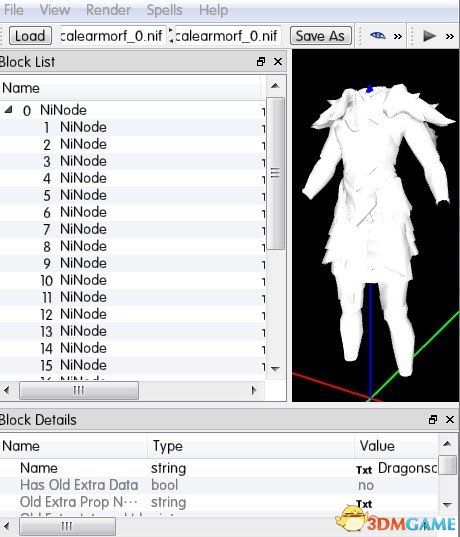This screenshot has width=460, height=537.
Task: Float the Block Details panel
Action: point(433,420)
